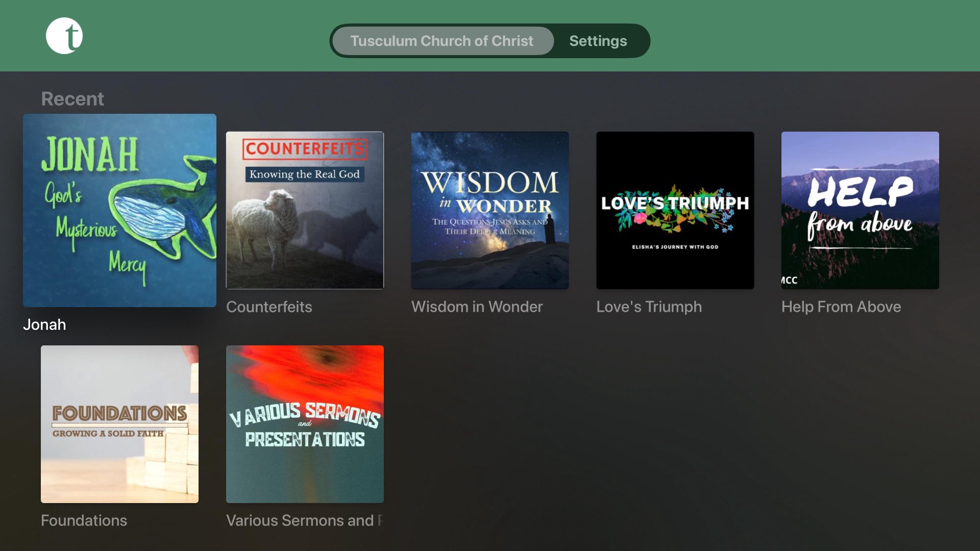Select the Help From Above cover
The height and width of the screenshot is (551, 980).
(x=860, y=210)
